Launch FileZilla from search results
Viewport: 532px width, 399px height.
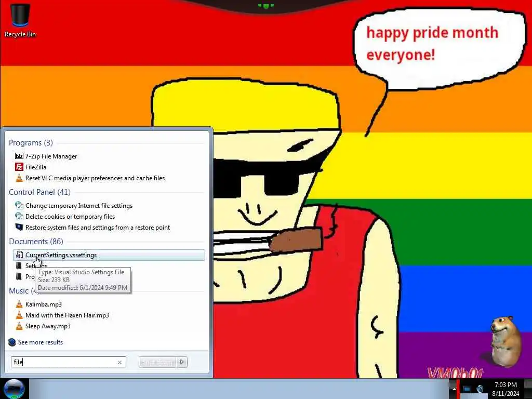tap(36, 167)
